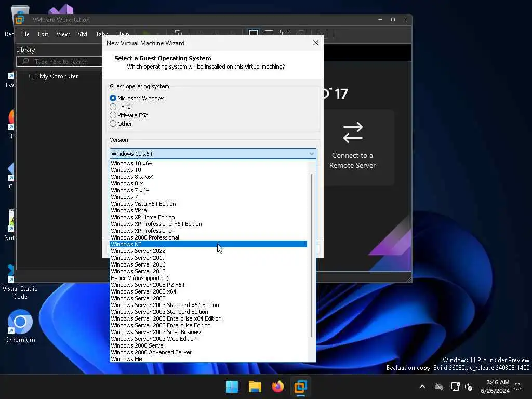Screen dimensions: 532x399
Task: Select Windows 10 (32-bit) entry
Action: click(x=209, y=170)
